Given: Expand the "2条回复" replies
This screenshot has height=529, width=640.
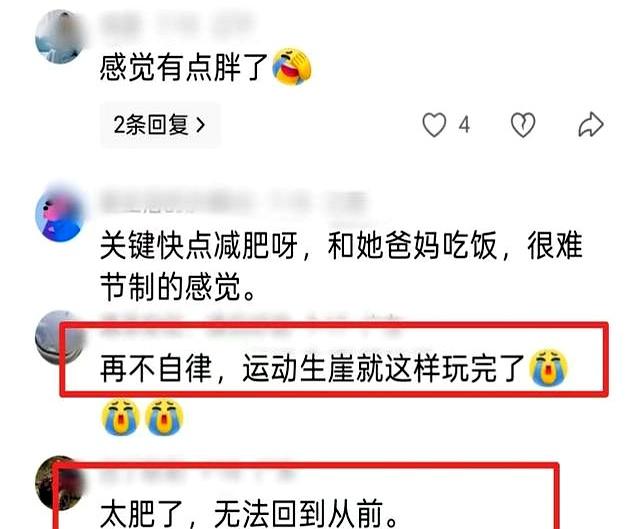Looking at the screenshot, I should click(160, 124).
